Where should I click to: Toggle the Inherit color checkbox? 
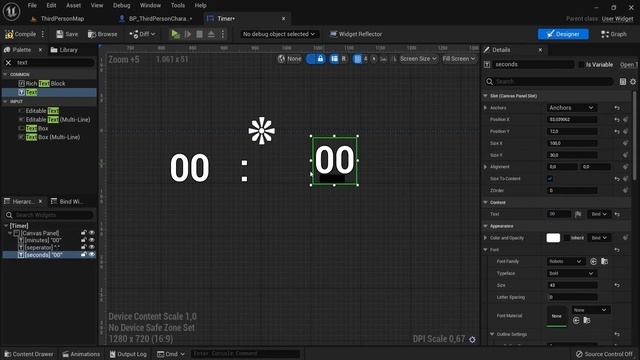tap(567, 238)
